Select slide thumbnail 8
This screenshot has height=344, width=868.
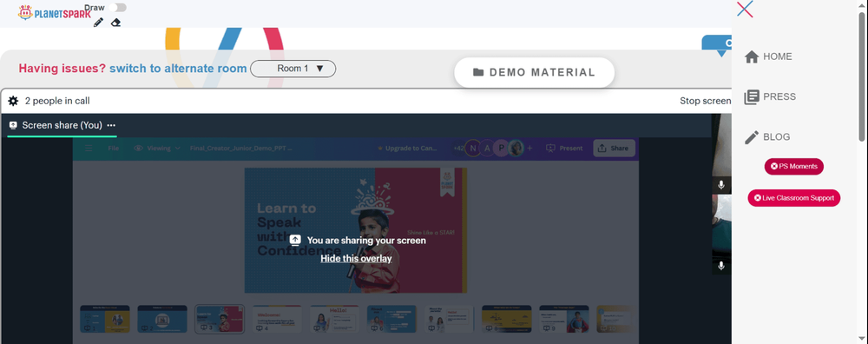pos(507,319)
